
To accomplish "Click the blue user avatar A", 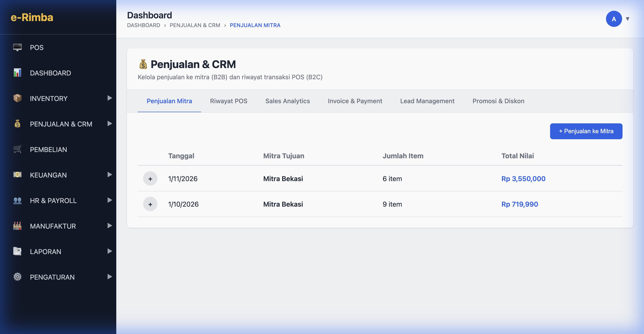I will pos(614,19).
